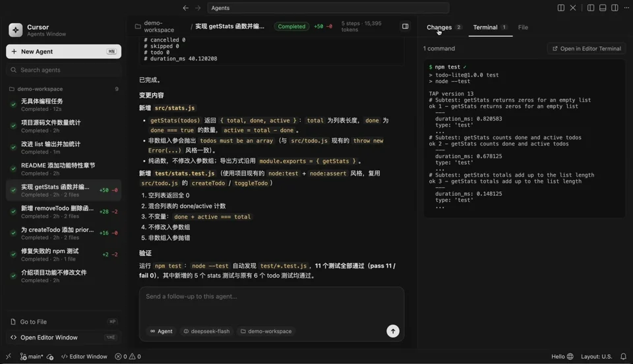Open the 新增 removeTodo 删除函 agent
Screen dimensions: 633x364
pyautogui.click(x=63, y=212)
